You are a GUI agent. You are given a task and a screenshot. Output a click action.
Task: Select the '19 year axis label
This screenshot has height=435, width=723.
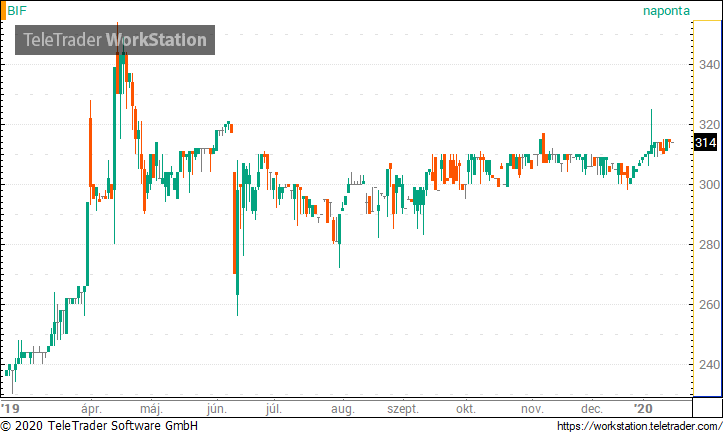click(11, 409)
